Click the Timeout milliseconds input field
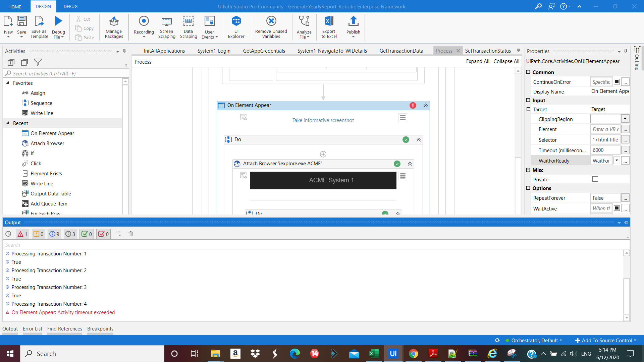 click(605, 150)
